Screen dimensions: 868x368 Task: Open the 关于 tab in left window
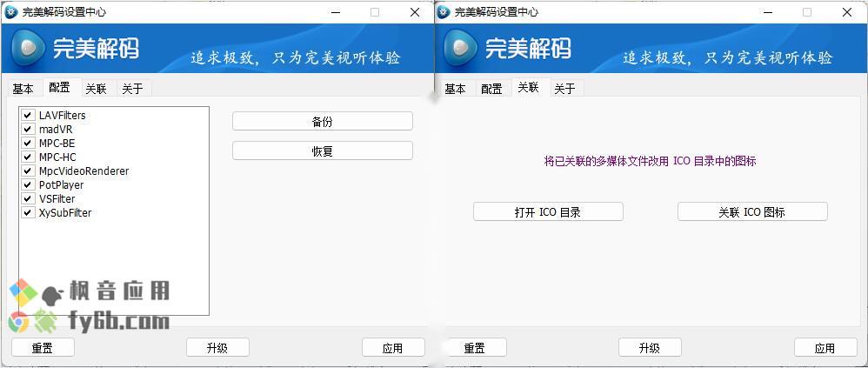(x=132, y=89)
